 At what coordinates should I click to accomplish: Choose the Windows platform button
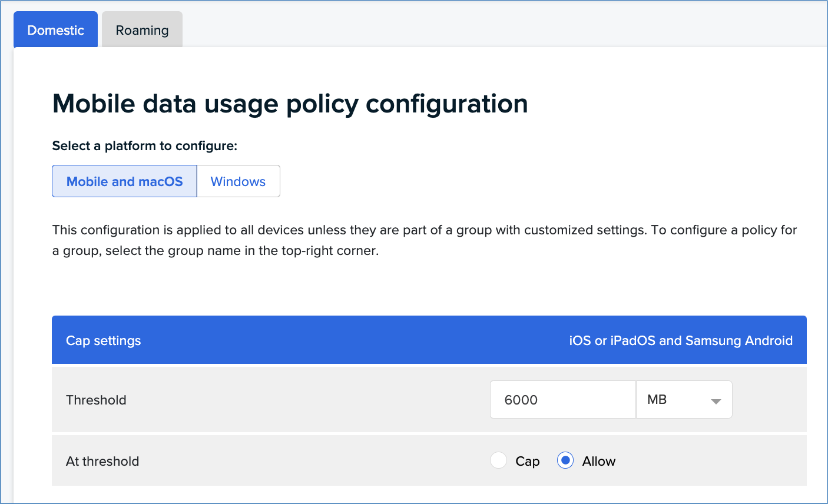[238, 181]
